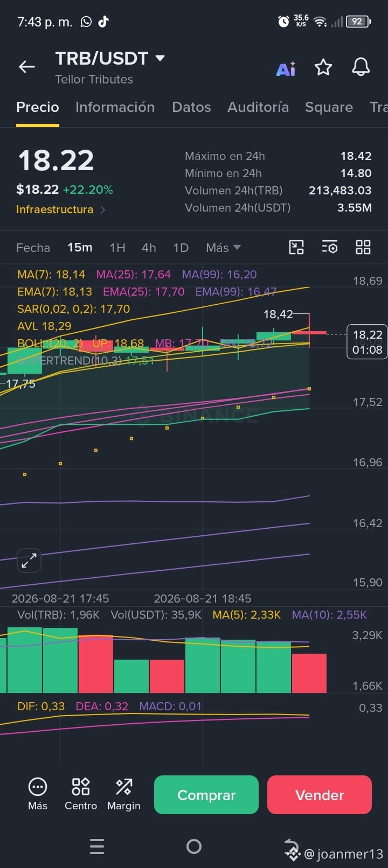This screenshot has height=868, width=388.
Task: Select the 1D timeframe
Action: point(181,248)
